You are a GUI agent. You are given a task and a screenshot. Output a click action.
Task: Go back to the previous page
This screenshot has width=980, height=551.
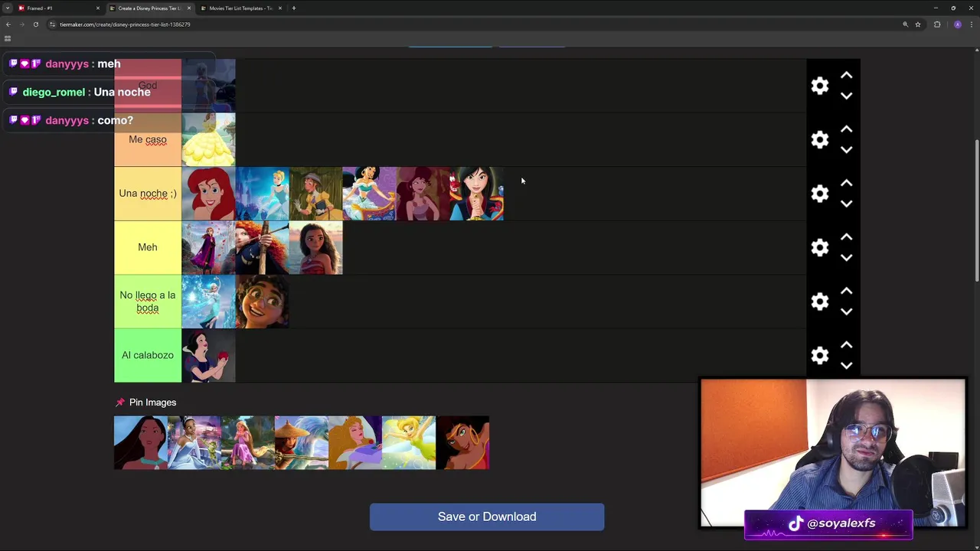pos(8,24)
